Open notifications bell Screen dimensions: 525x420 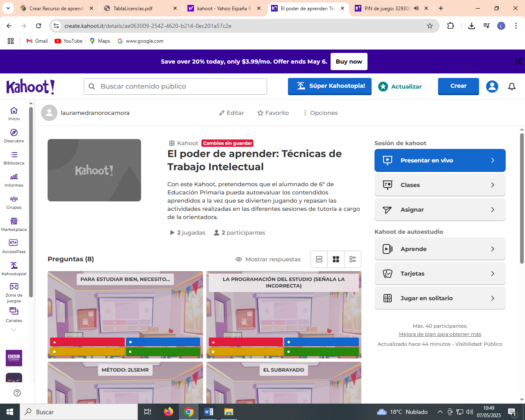pos(512,87)
